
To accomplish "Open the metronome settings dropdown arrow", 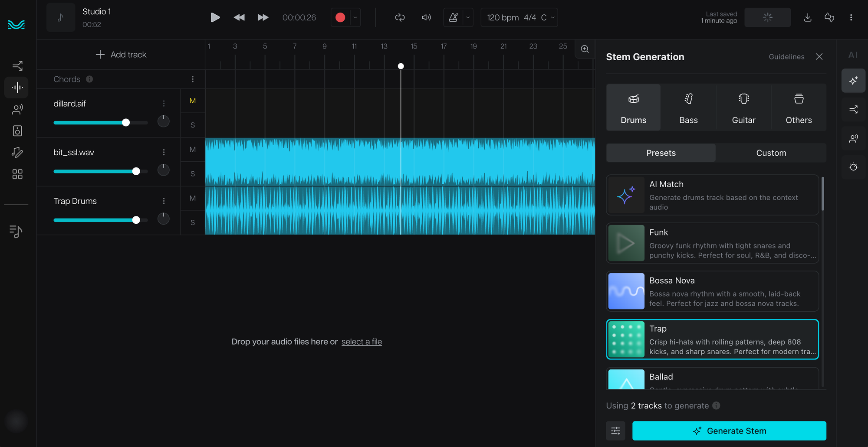I will tap(468, 17).
